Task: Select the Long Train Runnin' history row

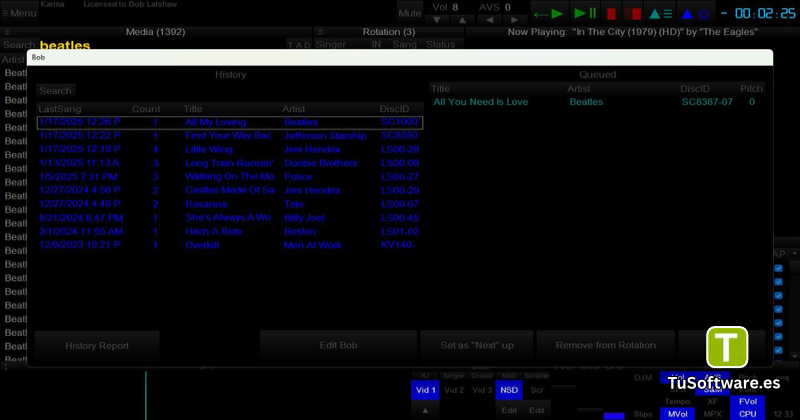Action: tap(230, 163)
